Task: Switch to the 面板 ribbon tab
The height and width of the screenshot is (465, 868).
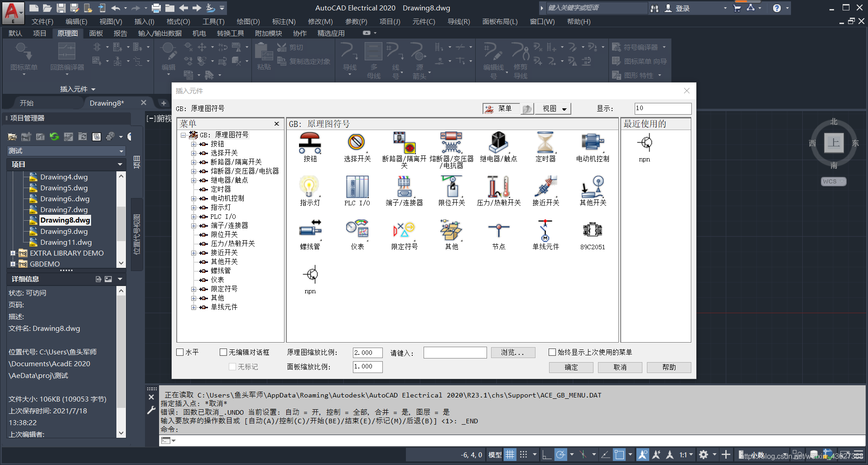Action: [x=96, y=33]
